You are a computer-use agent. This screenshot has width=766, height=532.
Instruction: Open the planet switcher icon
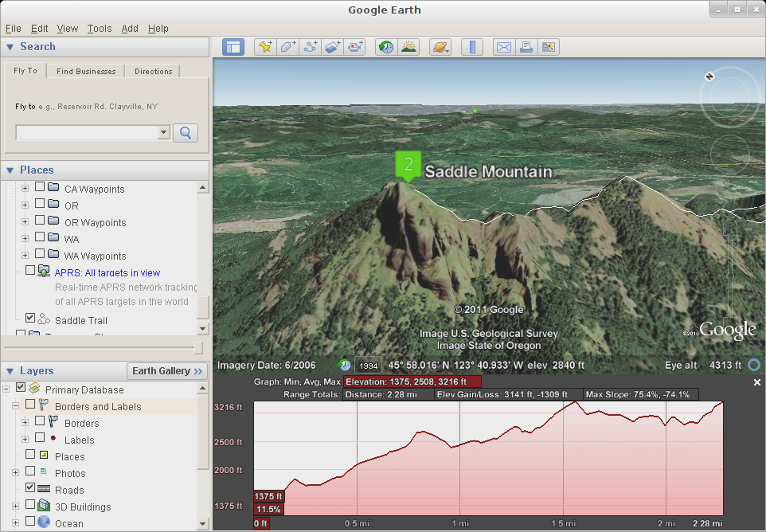[x=440, y=47]
